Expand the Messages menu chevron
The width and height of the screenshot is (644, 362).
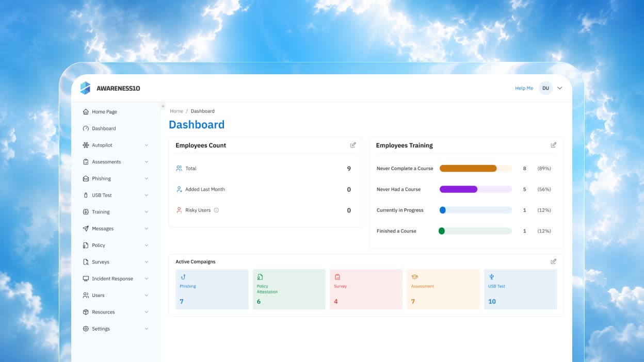[146, 228]
